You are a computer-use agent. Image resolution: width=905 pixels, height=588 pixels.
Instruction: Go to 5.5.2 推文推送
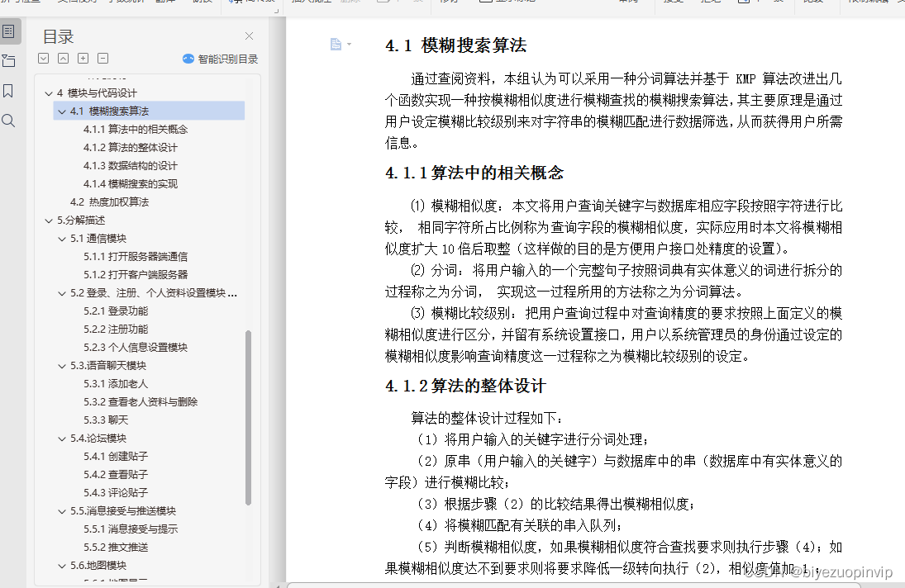point(116,547)
